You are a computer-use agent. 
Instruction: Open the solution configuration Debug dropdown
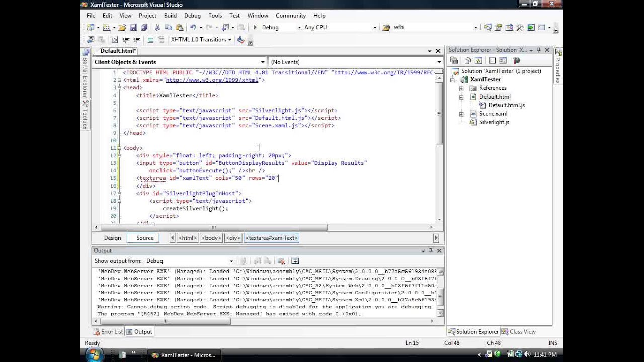pyautogui.click(x=299, y=27)
